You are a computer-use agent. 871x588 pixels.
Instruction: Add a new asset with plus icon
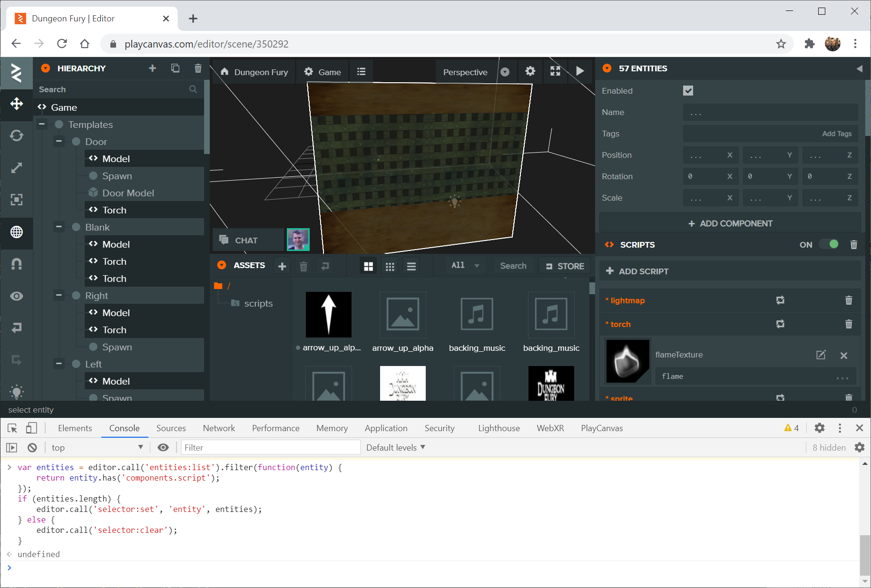click(x=282, y=266)
